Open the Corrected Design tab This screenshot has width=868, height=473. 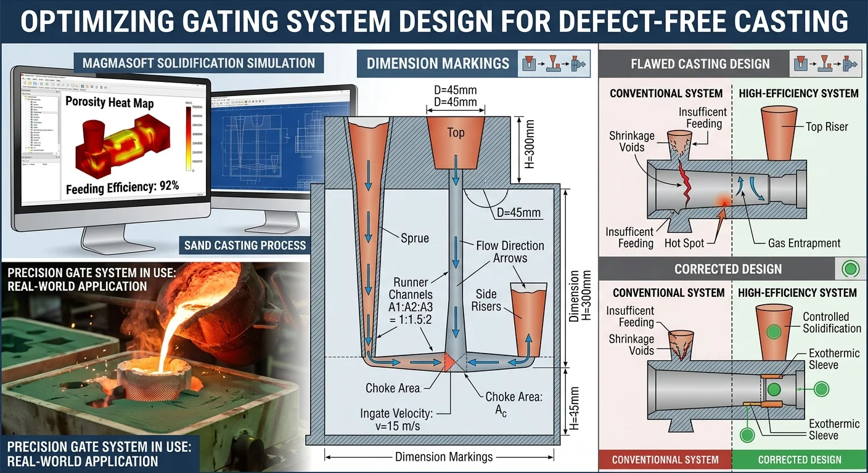pos(800,459)
